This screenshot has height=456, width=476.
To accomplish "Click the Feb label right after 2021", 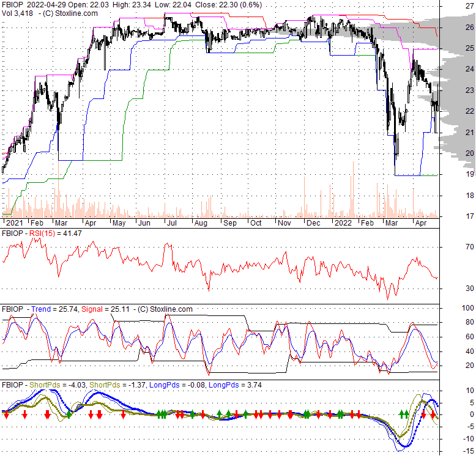I will (x=37, y=223).
